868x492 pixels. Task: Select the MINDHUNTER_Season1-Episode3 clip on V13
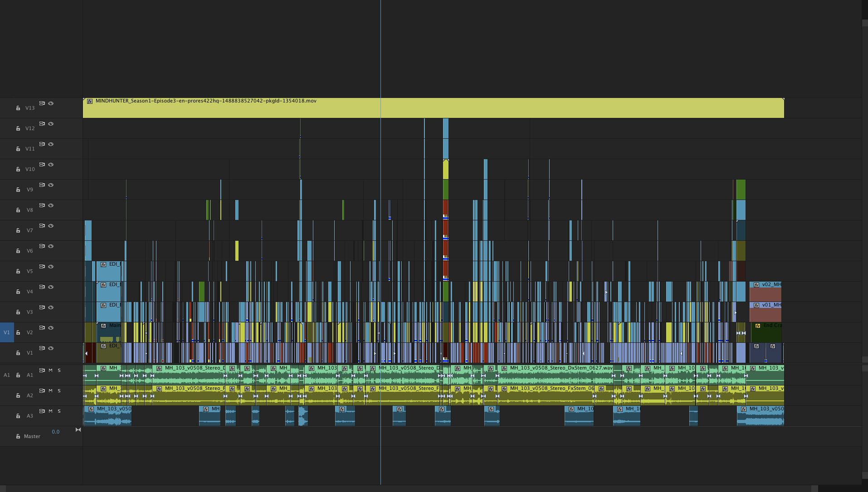click(x=433, y=108)
